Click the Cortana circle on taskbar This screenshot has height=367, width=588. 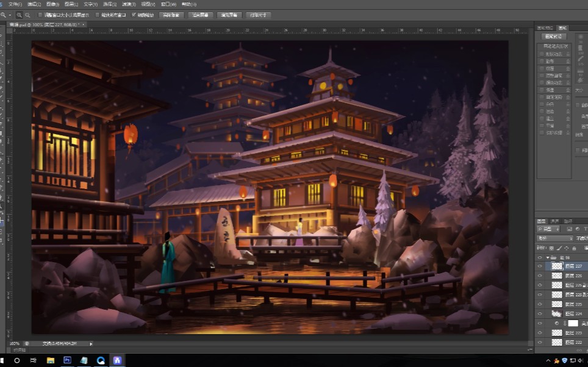17,360
